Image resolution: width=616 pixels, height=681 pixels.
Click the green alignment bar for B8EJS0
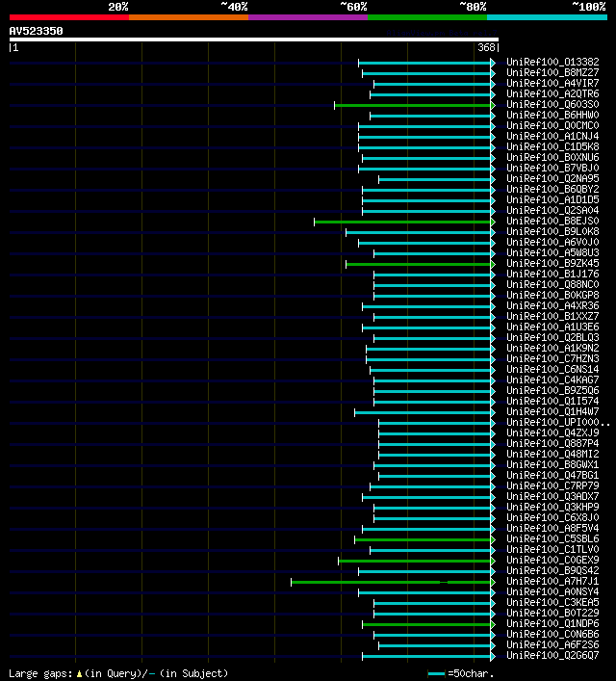point(402,222)
